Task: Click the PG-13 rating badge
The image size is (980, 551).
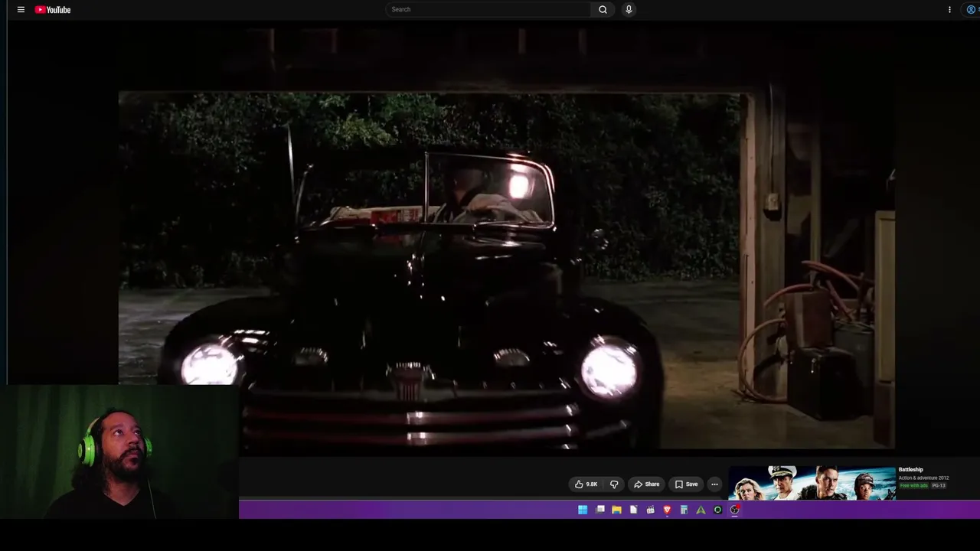Action: coord(939,486)
